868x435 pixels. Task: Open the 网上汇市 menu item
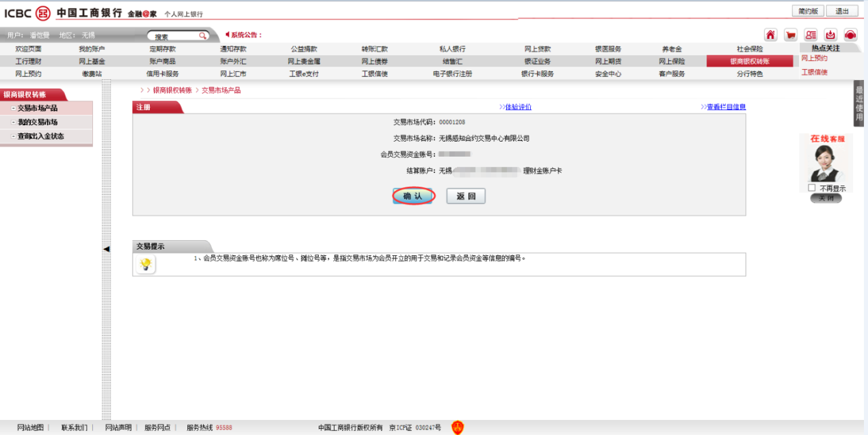click(233, 74)
